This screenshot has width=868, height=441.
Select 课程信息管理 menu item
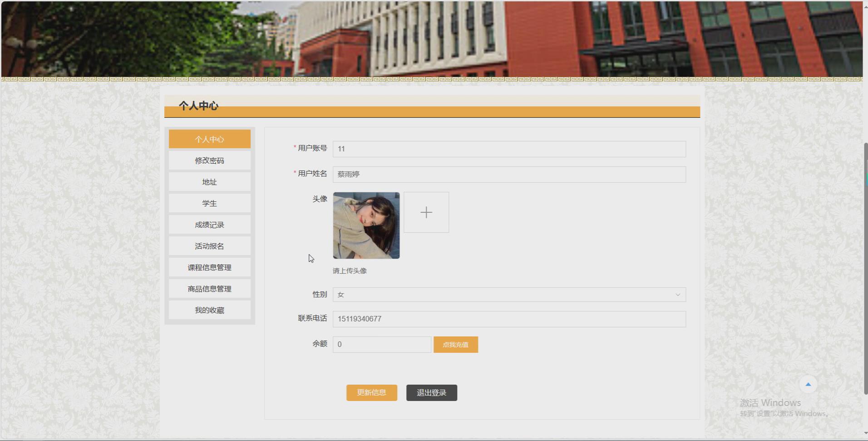(x=209, y=267)
